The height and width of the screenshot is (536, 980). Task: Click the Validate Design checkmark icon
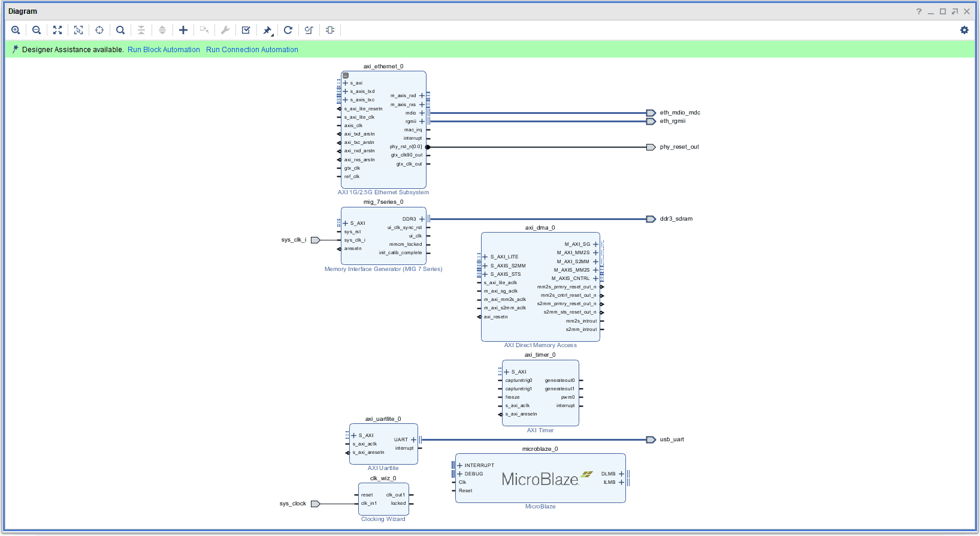246,30
